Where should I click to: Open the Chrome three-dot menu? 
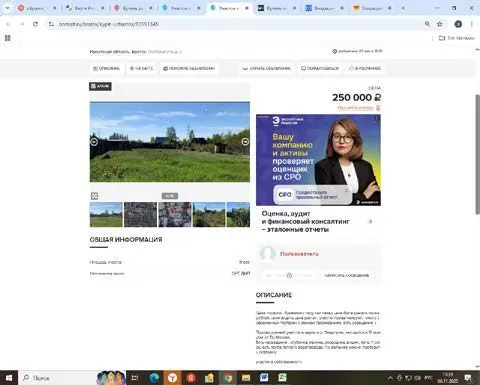pyautogui.click(x=471, y=24)
